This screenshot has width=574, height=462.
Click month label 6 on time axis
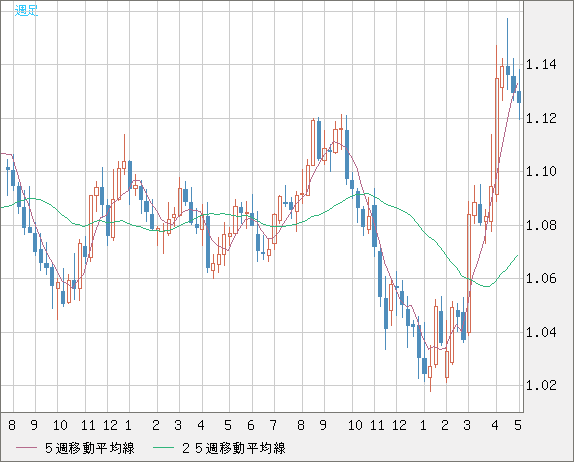tap(250, 425)
